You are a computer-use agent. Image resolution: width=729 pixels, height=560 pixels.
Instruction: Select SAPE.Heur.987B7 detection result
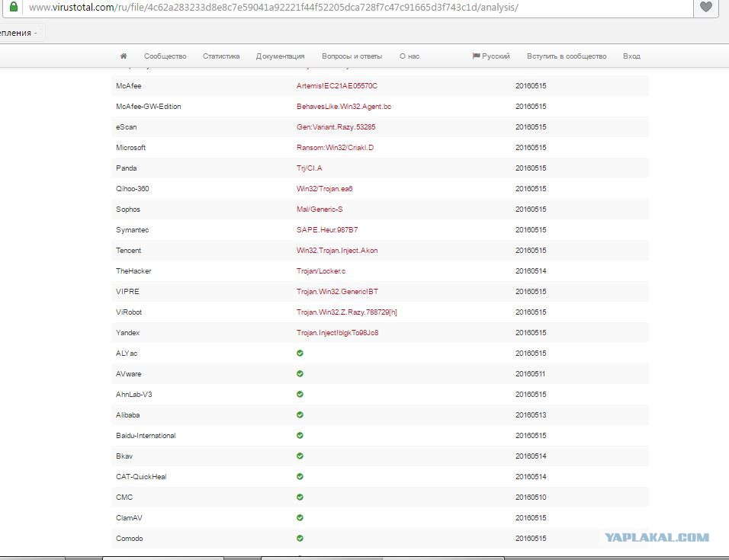[327, 230]
